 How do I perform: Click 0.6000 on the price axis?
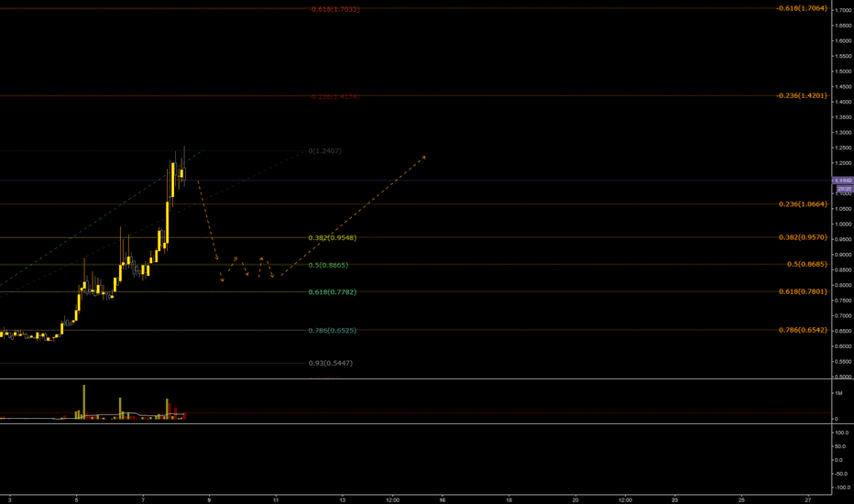(x=844, y=346)
